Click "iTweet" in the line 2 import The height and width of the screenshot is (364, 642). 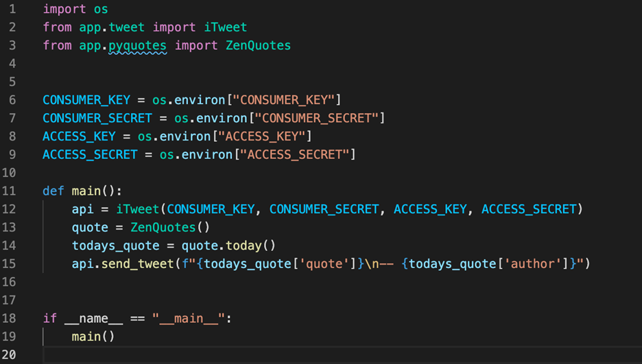226,27
